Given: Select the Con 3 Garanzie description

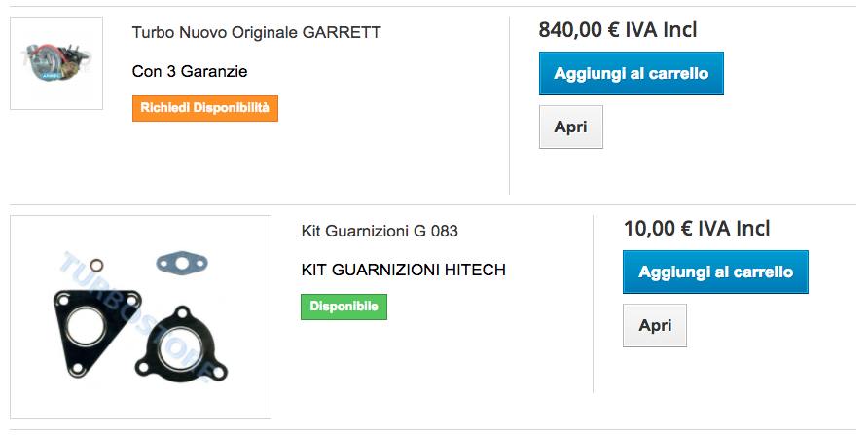Looking at the screenshot, I should [x=190, y=71].
